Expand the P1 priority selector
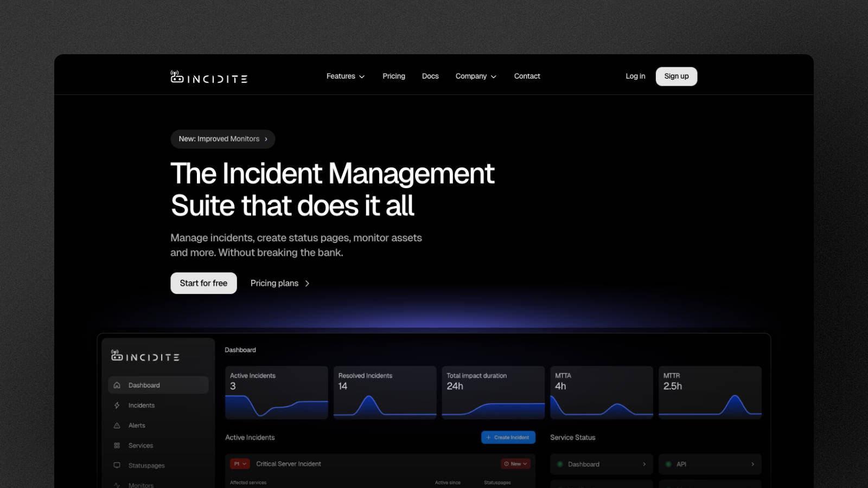868x488 pixels. 239,464
